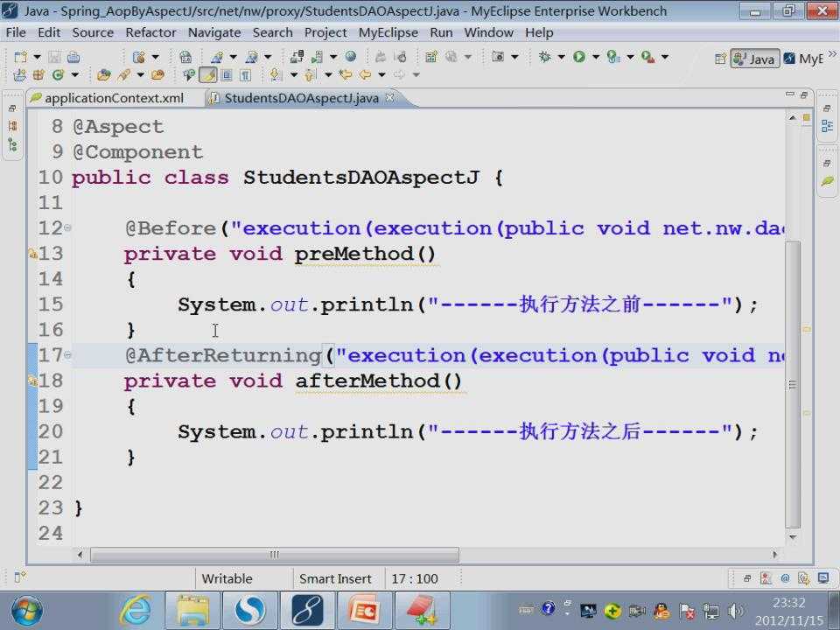Click the green Run button icon
The width and height of the screenshot is (840, 630).
pyautogui.click(x=579, y=56)
